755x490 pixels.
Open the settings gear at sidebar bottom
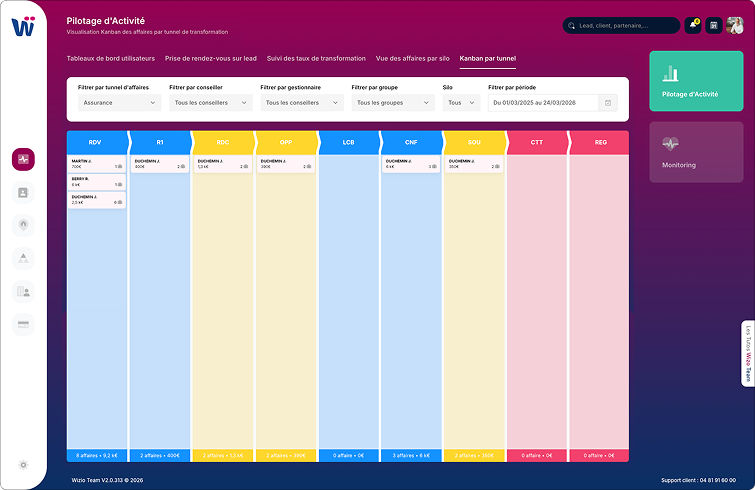[23, 465]
